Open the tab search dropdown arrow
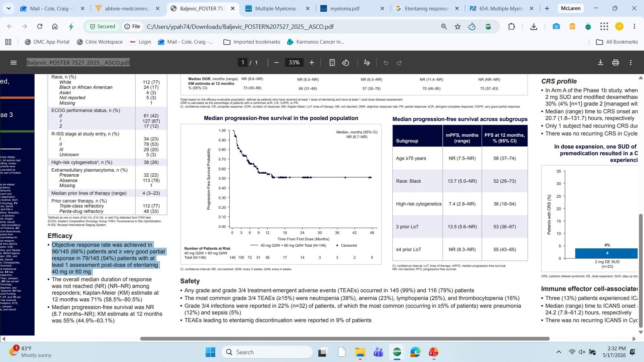Screen dimensions: 644x362 (8, 8)
